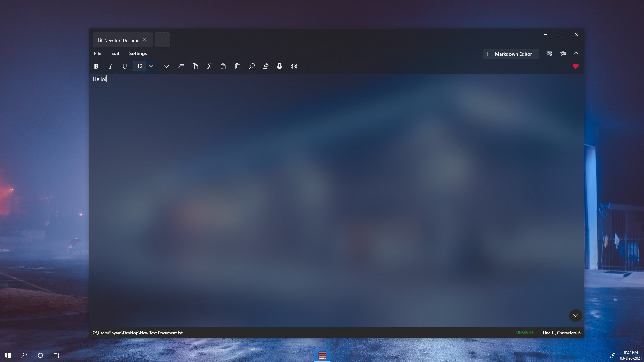Click the Markdown Editor button
644x362 pixels.
511,54
